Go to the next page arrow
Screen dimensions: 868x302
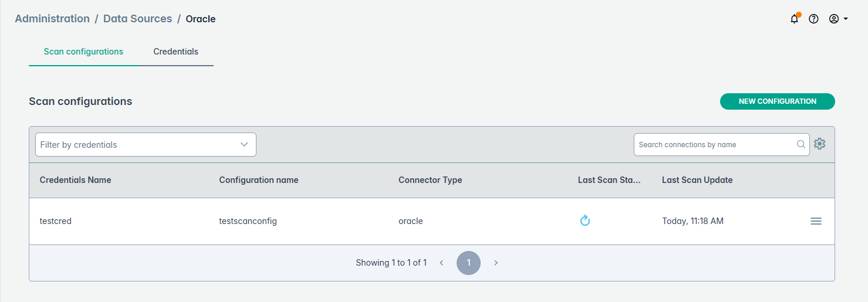[x=496, y=263]
